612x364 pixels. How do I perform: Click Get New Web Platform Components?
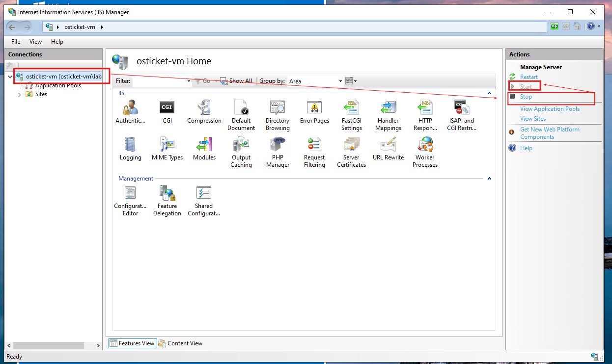click(x=550, y=133)
